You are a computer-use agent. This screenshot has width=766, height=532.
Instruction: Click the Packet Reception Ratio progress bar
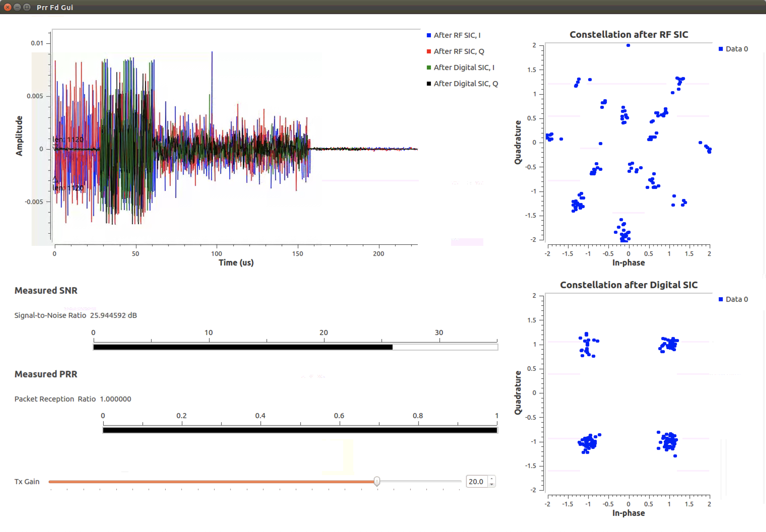click(300, 430)
